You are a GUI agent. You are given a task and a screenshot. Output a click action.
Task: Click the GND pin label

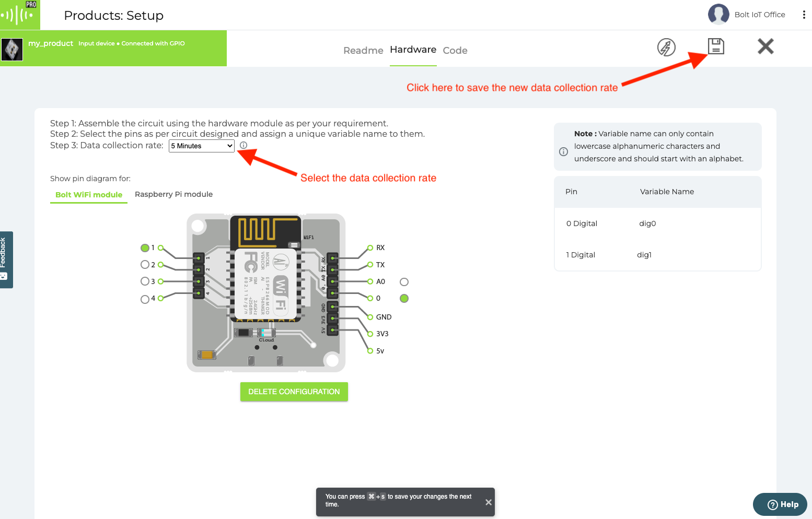(x=384, y=317)
